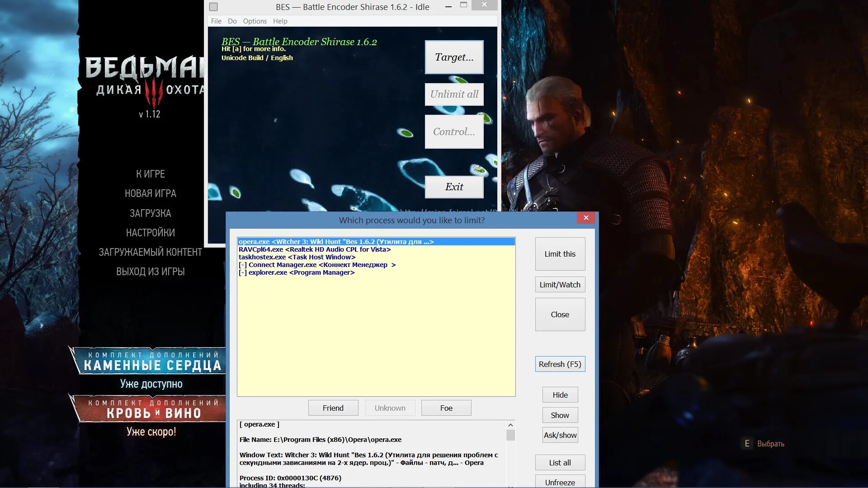
Task: Click the Unfreeze button
Action: (560, 482)
